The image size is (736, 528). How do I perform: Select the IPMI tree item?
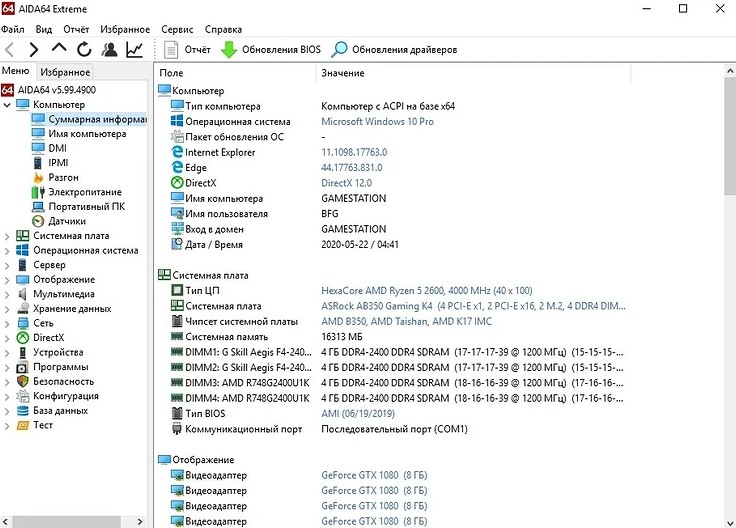[x=50, y=163]
